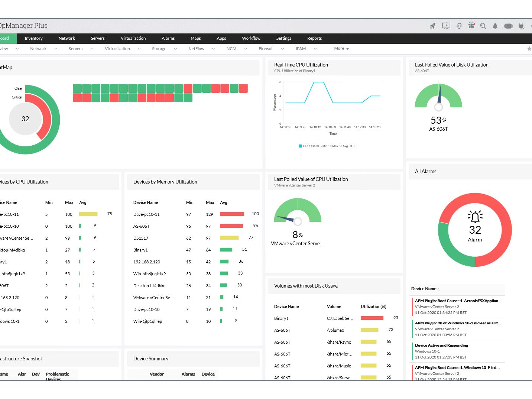
Task: Open the gift box what's-new icon
Action: [x=471, y=25]
